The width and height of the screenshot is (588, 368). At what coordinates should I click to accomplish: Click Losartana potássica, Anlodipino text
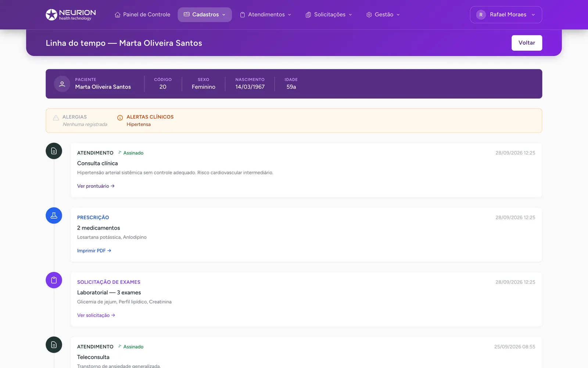(112, 237)
